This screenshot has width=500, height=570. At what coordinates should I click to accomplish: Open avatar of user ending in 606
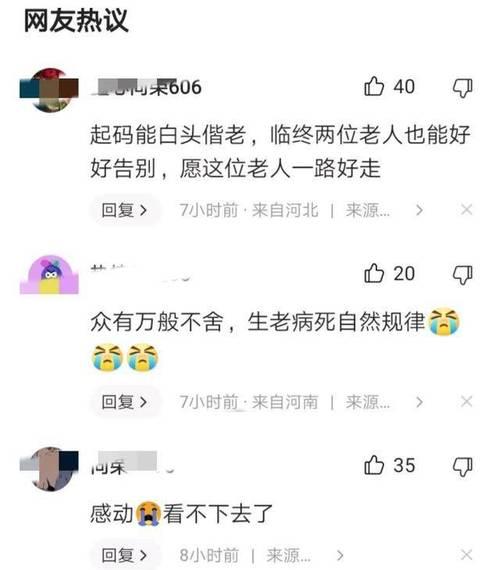[49, 89]
